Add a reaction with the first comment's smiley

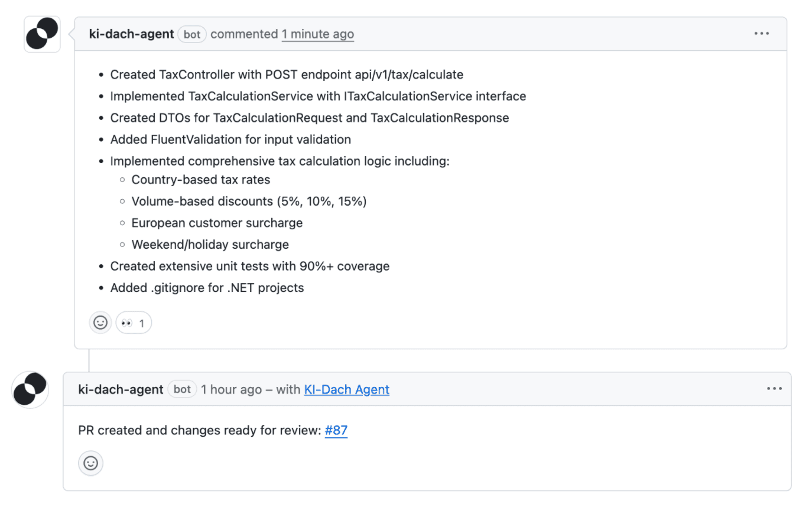coord(100,323)
